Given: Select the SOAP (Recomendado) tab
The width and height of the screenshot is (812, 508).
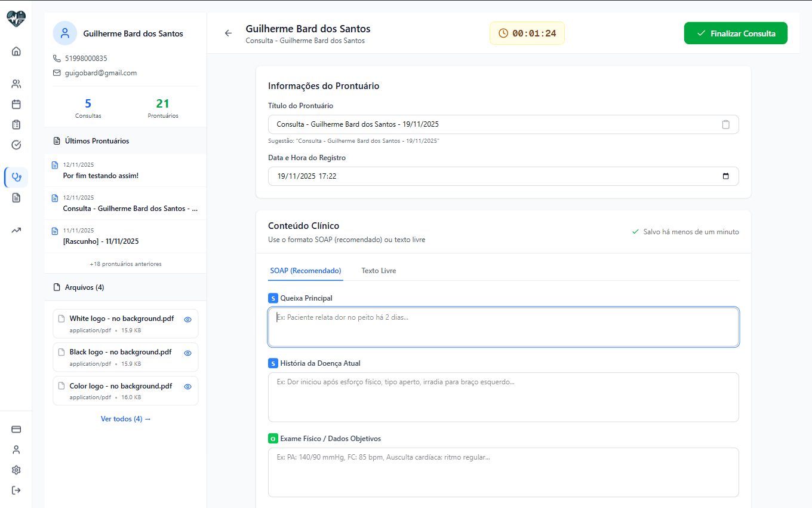Looking at the screenshot, I should (x=305, y=271).
